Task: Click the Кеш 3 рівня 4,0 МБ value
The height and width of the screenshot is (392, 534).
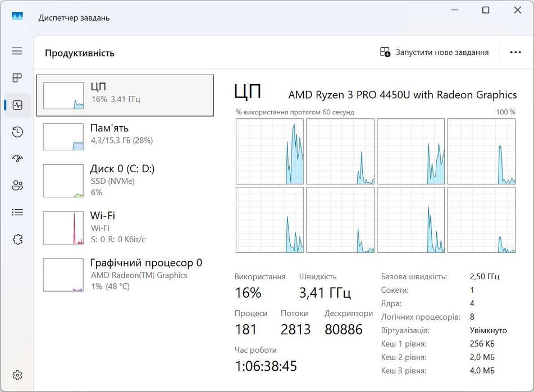Action: [x=482, y=371]
